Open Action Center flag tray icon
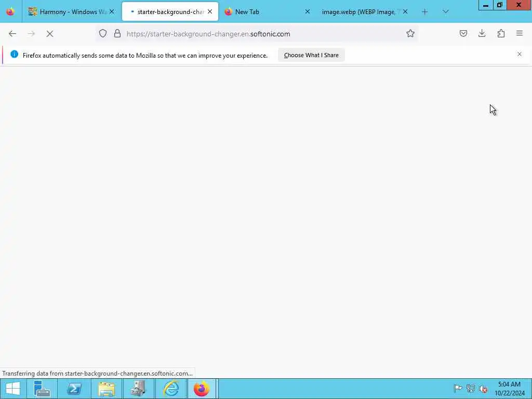Screen dimensions: 532x399 click(458, 389)
